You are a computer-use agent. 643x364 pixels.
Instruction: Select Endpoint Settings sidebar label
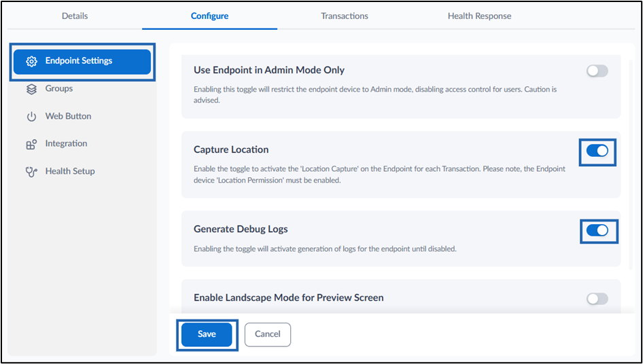click(79, 60)
